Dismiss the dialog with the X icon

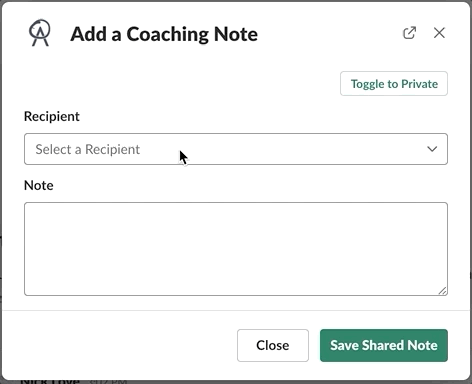coord(439,33)
